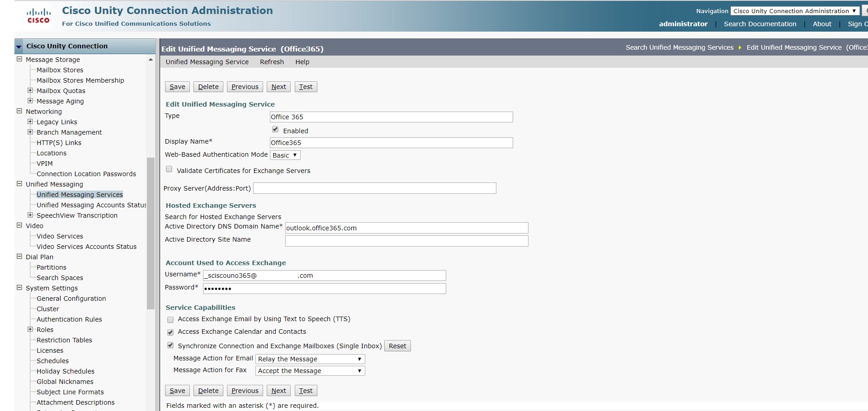This screenshot has width=868, height=411.
Task: Uncheck Access Exchange Calendar and Contacts
Action: 170,332
